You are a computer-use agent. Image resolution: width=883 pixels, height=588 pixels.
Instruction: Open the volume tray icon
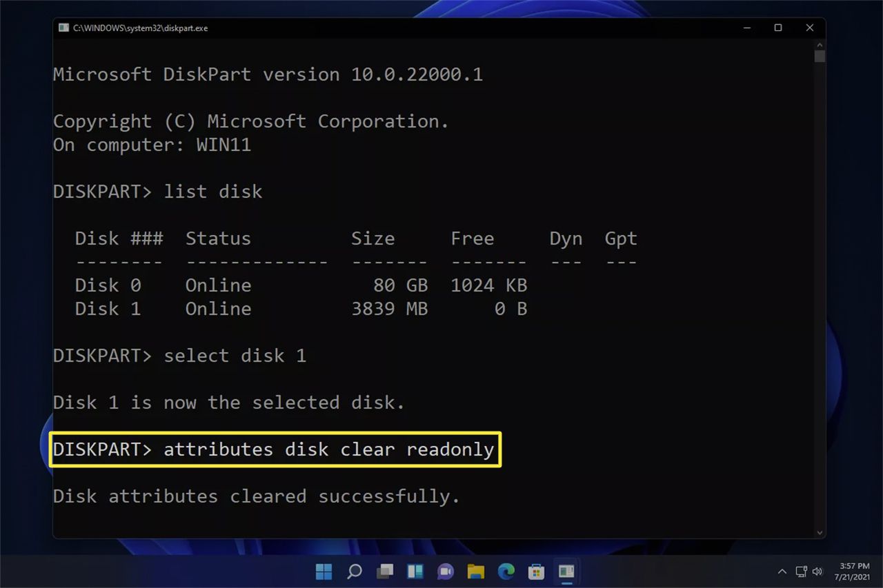pos(817,571)
